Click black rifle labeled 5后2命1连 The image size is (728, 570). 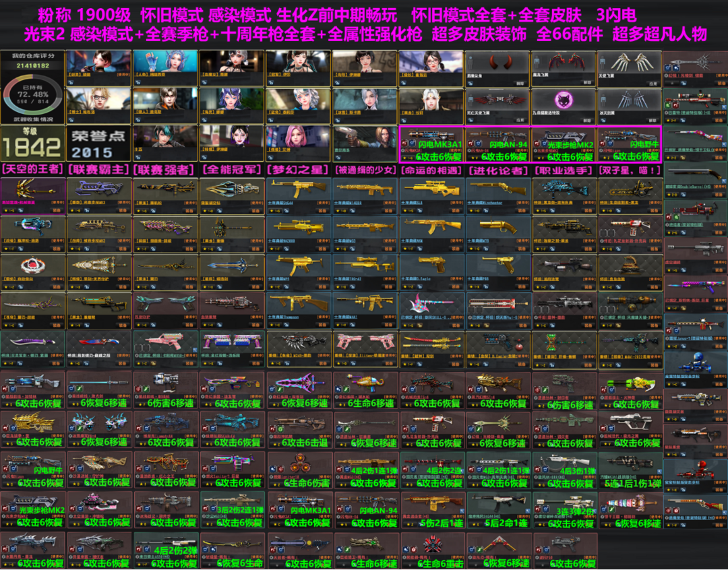[x=498, y=510]
